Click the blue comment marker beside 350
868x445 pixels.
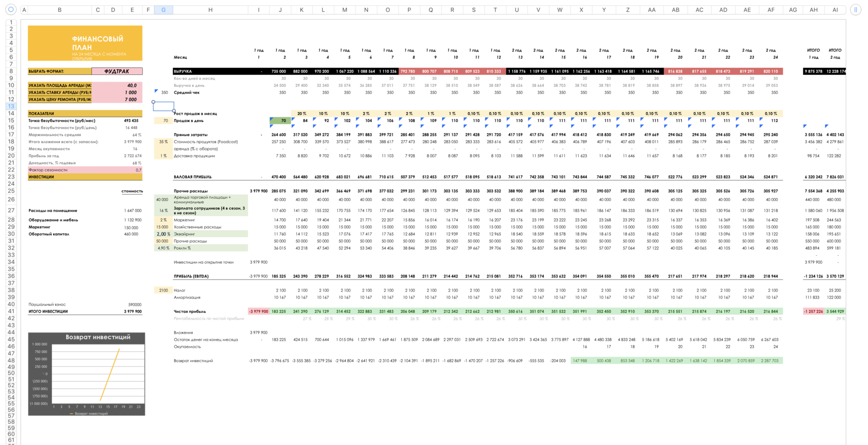pos(156,91)
